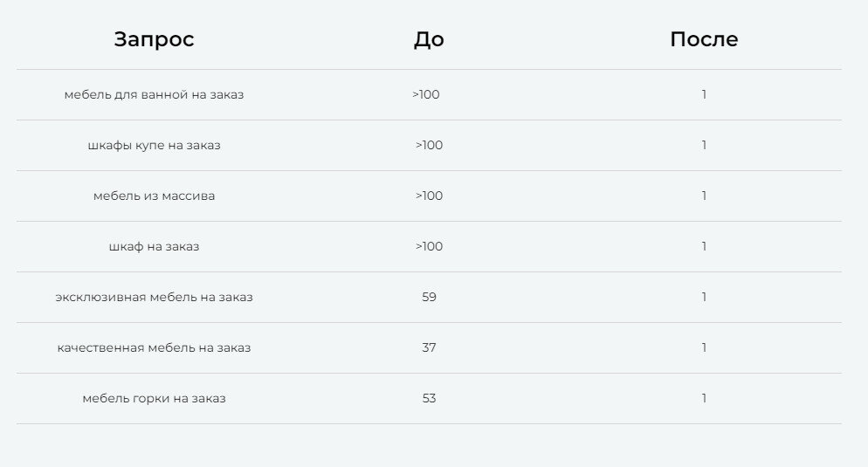
Task: Click ">100" in the "шкаф на заказ" row
Action: coord(429,246)
